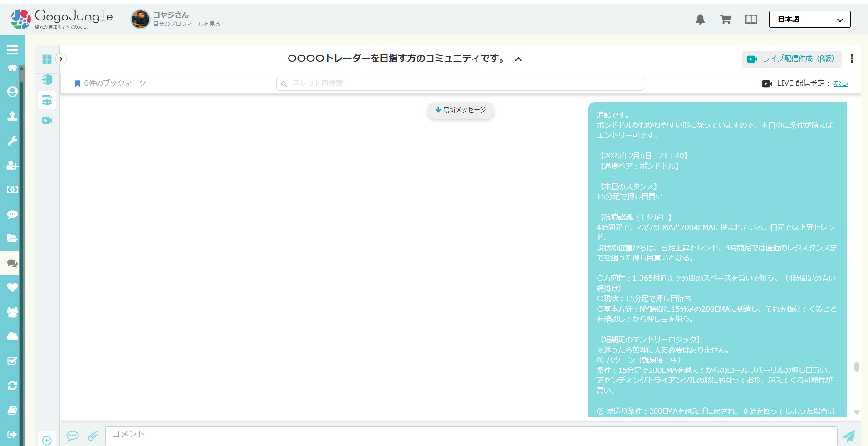Click the single speech bubble sidebar icon

tap(12, 214)
